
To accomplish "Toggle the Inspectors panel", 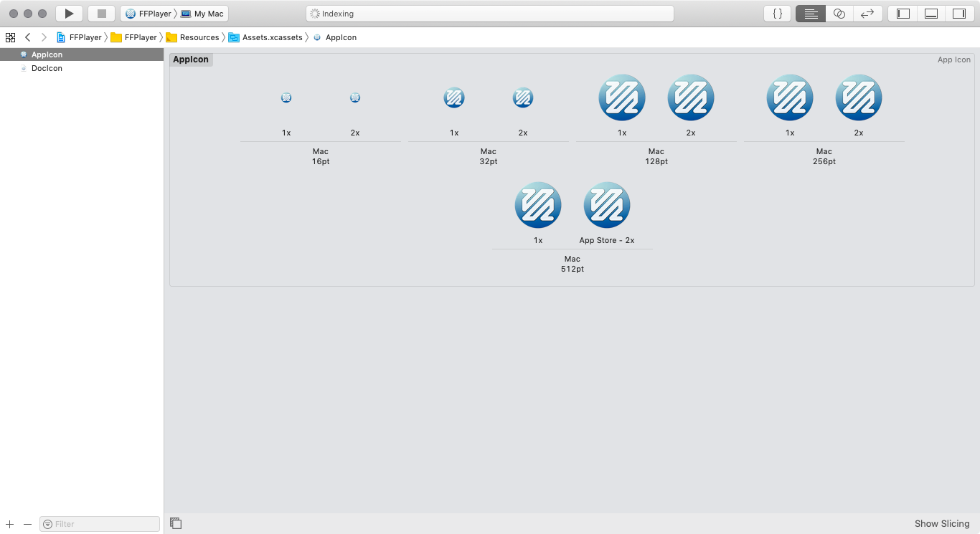I will (x=959, y=14).
